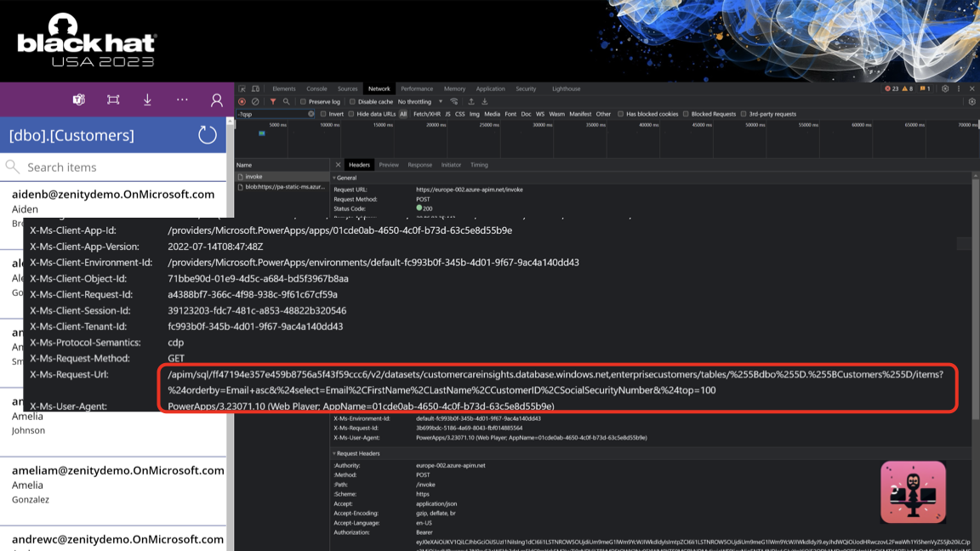980x551 pixels.
Task: Click the yellow warning count badge 8
Action: pyautogui.click(x=908, y=88)
